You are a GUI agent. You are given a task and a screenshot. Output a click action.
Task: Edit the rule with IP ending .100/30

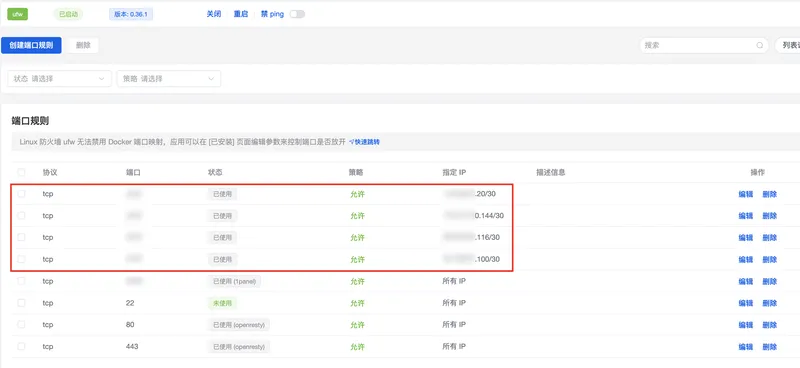coord(746,260)
